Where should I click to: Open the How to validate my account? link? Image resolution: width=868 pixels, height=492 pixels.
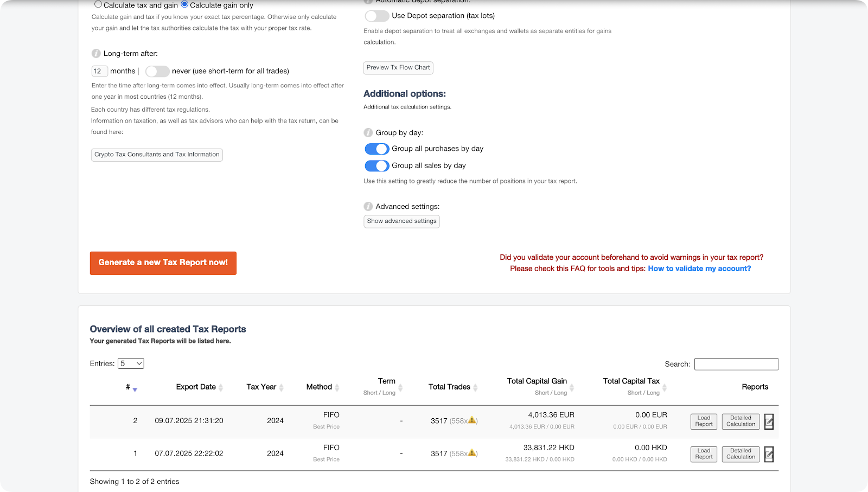coord(699,268)
